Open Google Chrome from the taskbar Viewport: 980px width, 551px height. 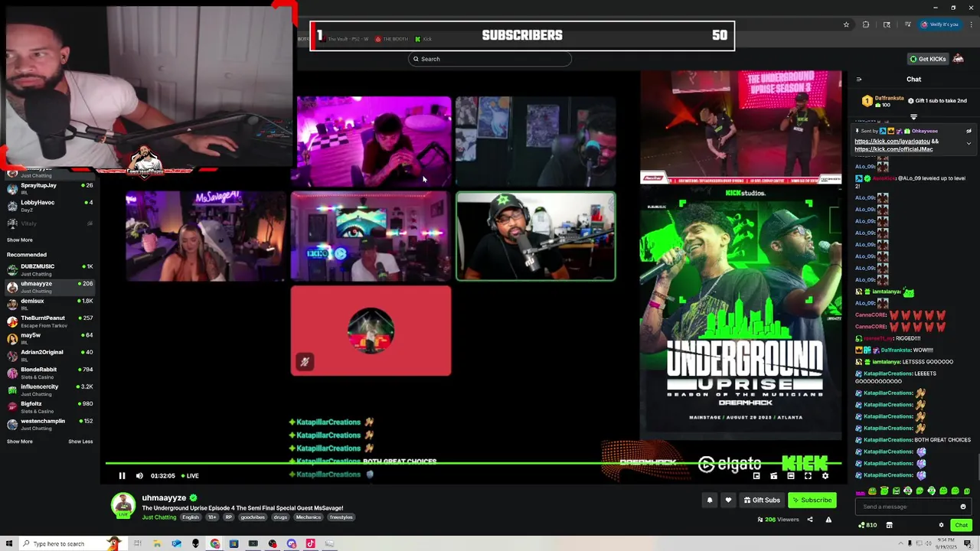pyautogui.click(x=215, y=543)
